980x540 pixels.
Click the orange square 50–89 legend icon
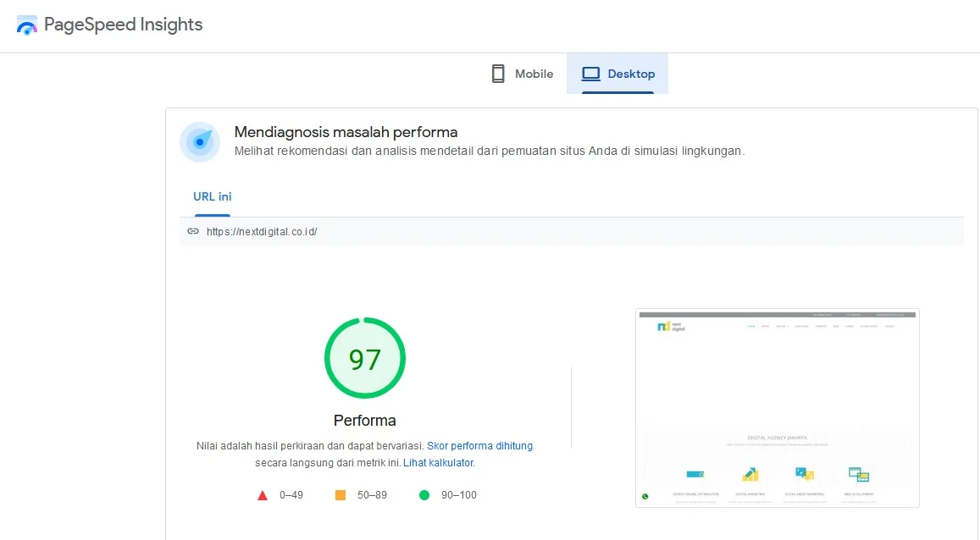(341, 495)
